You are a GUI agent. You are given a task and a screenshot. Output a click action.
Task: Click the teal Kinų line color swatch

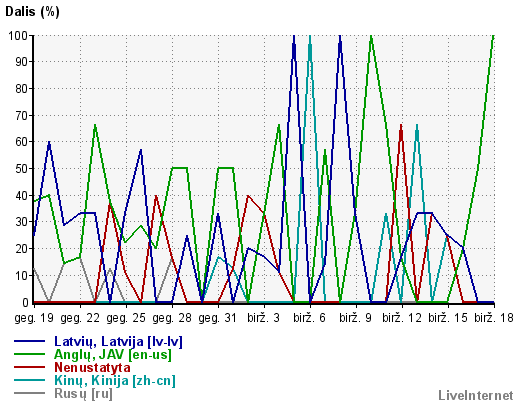pyautogui.click(x=29, y=380)
